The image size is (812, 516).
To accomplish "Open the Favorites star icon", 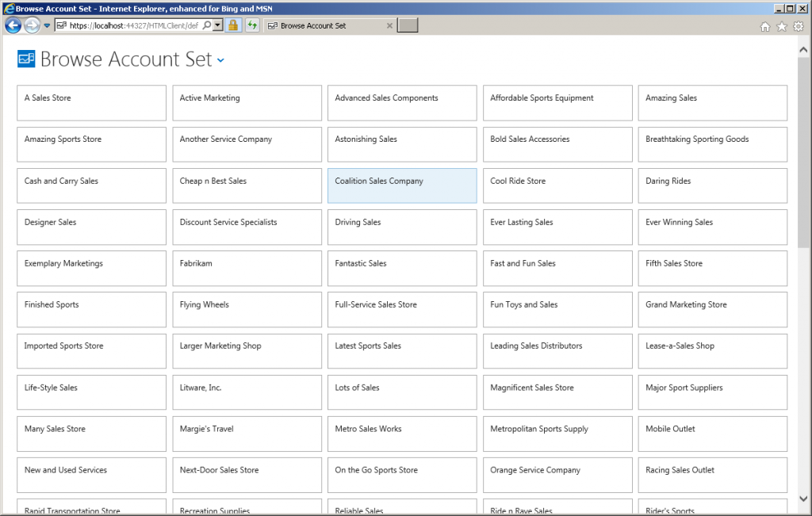I will coord(781,26).
